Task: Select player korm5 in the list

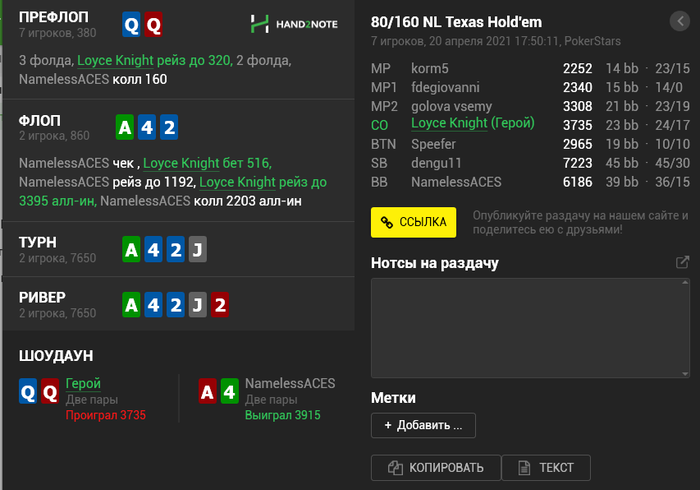Action: pyautogui.click(x=429, y=68)
